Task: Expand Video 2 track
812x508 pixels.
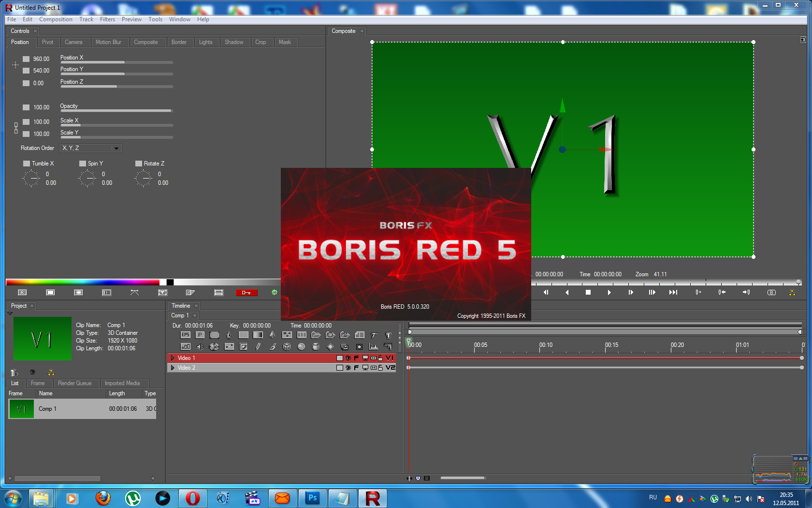Action: coord(173,368)
